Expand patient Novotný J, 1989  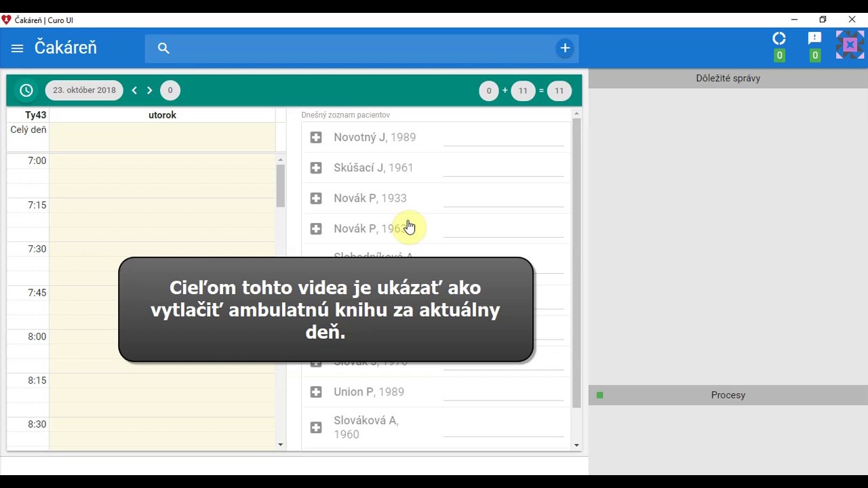coord(316,138)
